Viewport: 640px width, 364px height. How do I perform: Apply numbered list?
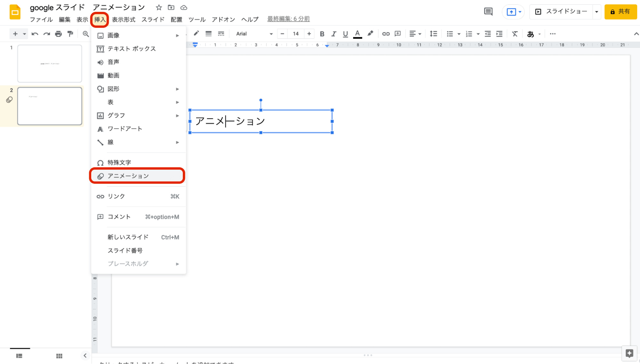(x=469, y=34)
